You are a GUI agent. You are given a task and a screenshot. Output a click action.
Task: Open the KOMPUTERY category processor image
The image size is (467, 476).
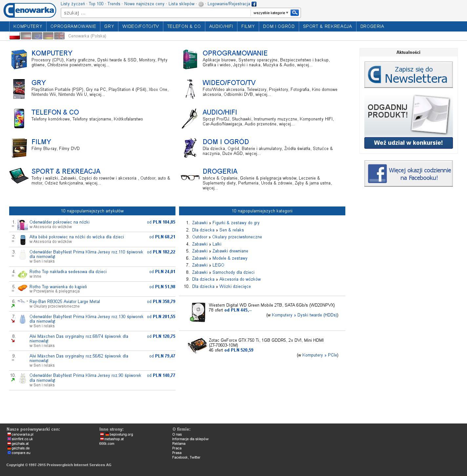tap(19, 59)
